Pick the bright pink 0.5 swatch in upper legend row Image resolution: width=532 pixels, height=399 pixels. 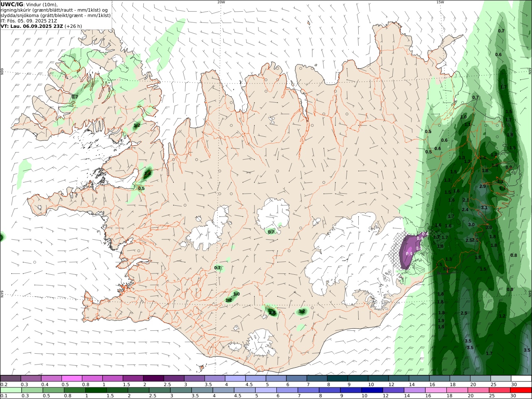(71, 379)
